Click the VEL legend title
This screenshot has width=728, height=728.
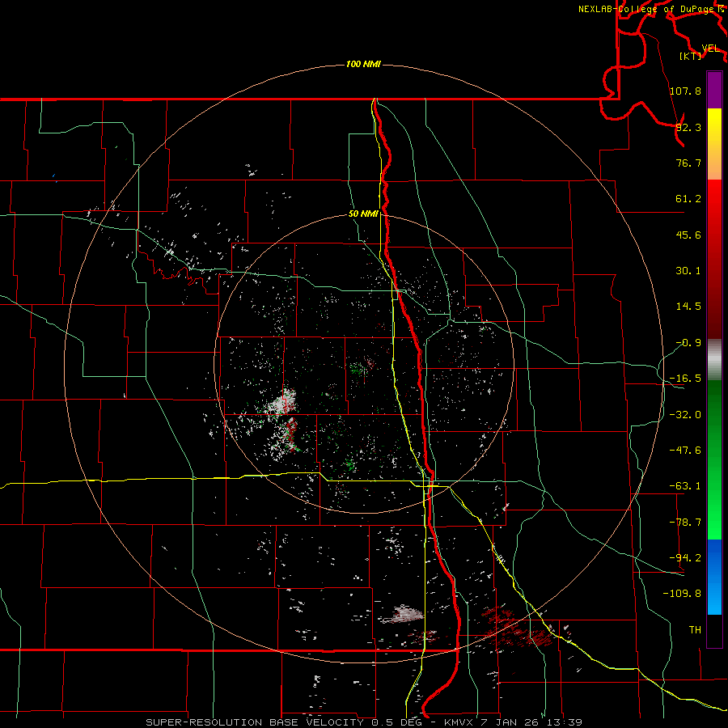[711, 48]
